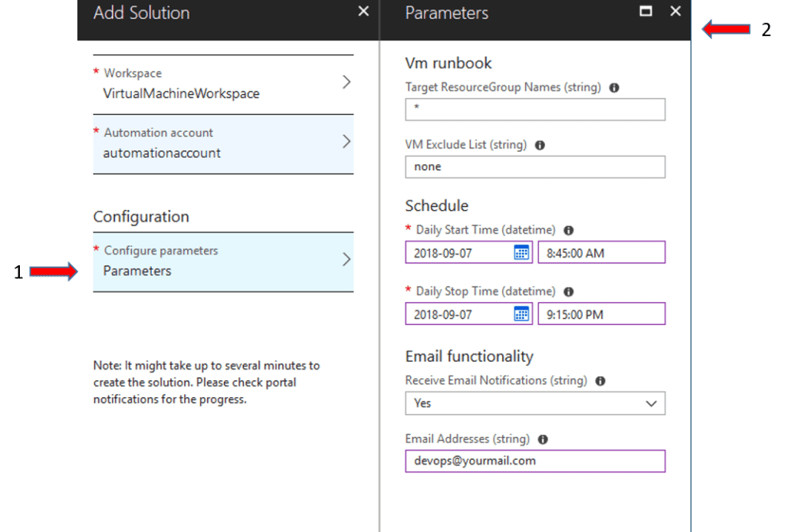Expand the Automation account selector chevron

pyautogui.click(x=347, y=143)
